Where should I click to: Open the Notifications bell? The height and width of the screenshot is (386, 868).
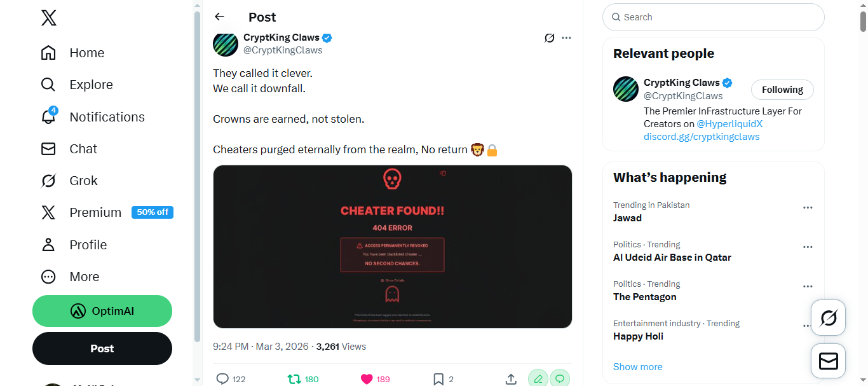49,117
